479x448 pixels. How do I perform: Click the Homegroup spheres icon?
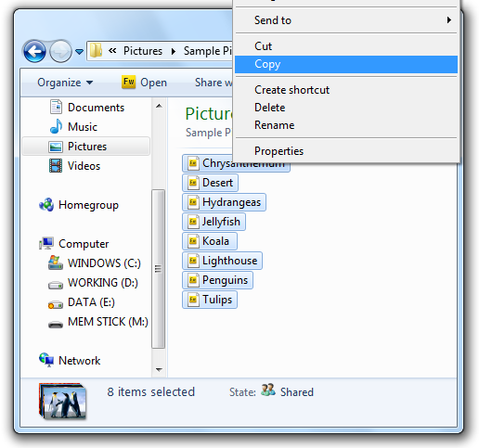click(x=46, y=205)
